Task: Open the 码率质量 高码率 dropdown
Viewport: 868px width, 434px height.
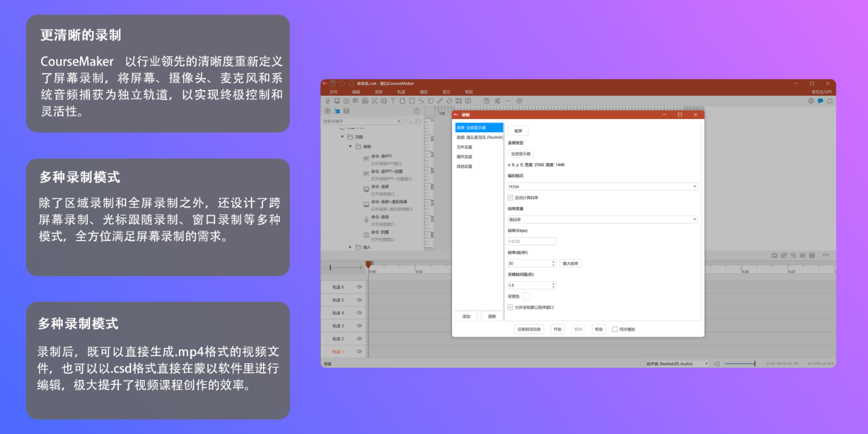Action: [x=603, y=219]
